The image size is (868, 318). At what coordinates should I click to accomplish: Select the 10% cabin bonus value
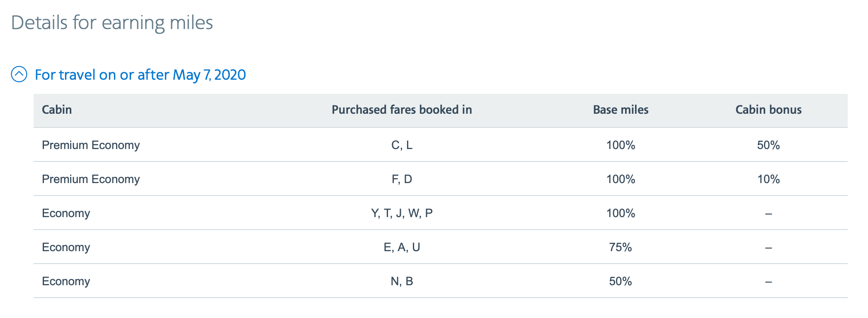tap(768, 179)
